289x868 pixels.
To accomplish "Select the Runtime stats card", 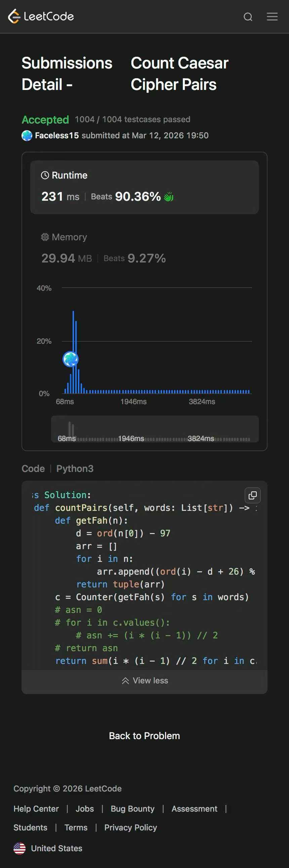I will (144, 187).
